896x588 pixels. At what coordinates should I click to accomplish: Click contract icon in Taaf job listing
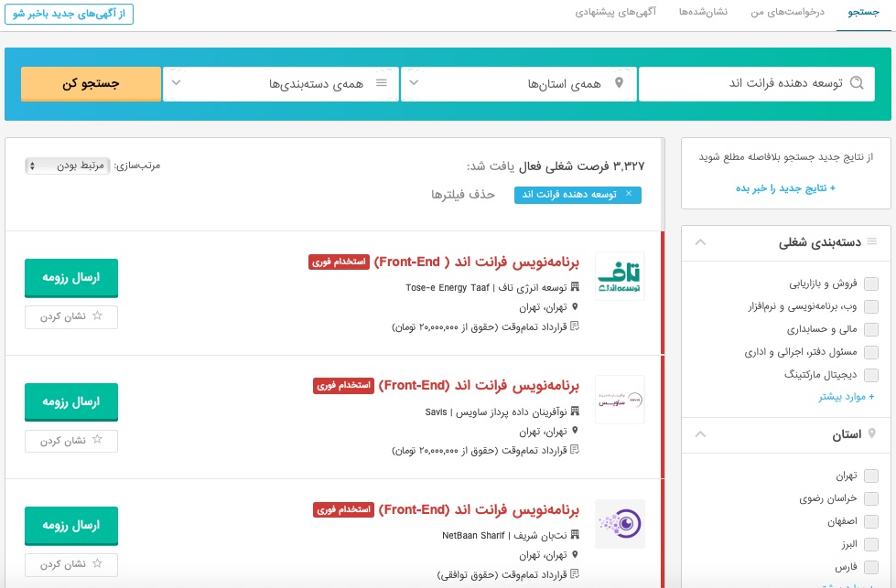[x=575, y=326]
